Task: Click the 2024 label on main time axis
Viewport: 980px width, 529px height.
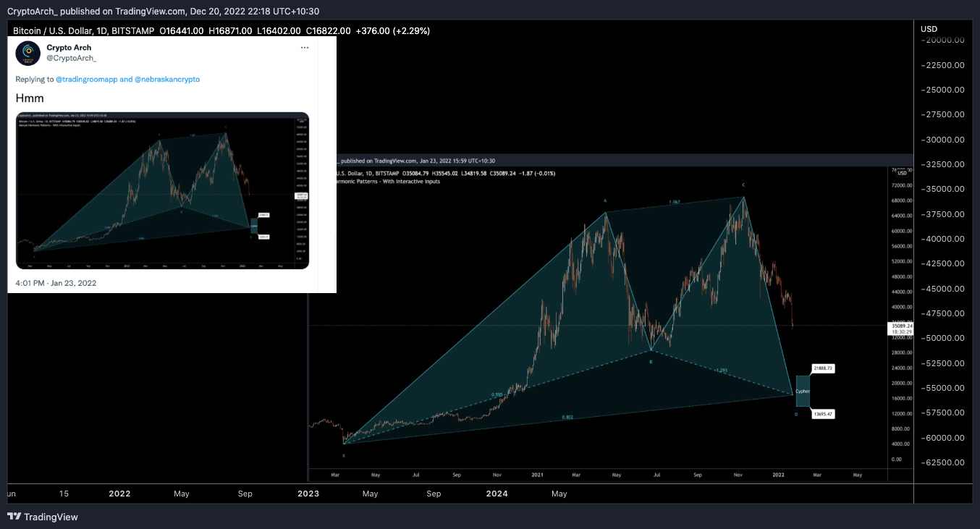Action: (497, 494)
